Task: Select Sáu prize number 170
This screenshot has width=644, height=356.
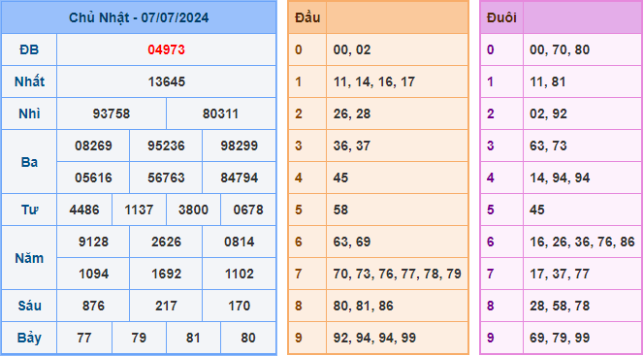Action: 240,306
